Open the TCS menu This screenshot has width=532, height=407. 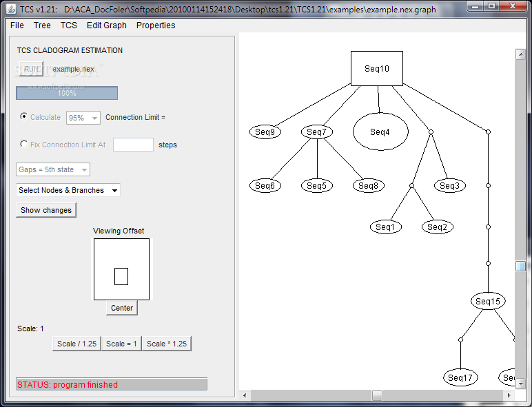[69, 25]
